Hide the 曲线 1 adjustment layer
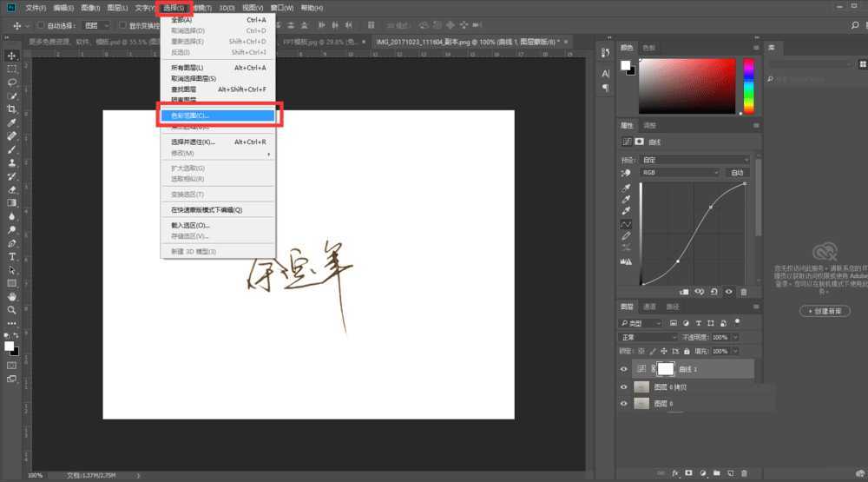 click(623, 369)
